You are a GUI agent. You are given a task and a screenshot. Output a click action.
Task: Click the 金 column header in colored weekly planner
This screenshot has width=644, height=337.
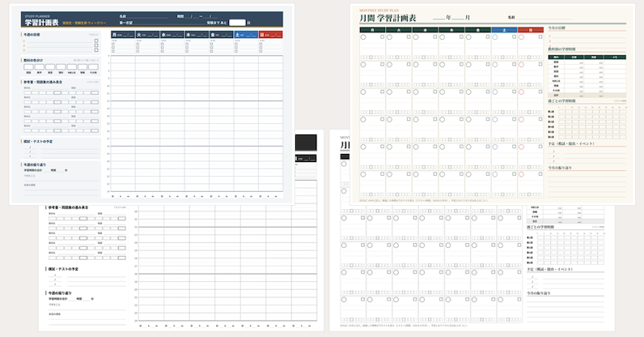click(222, 35)
